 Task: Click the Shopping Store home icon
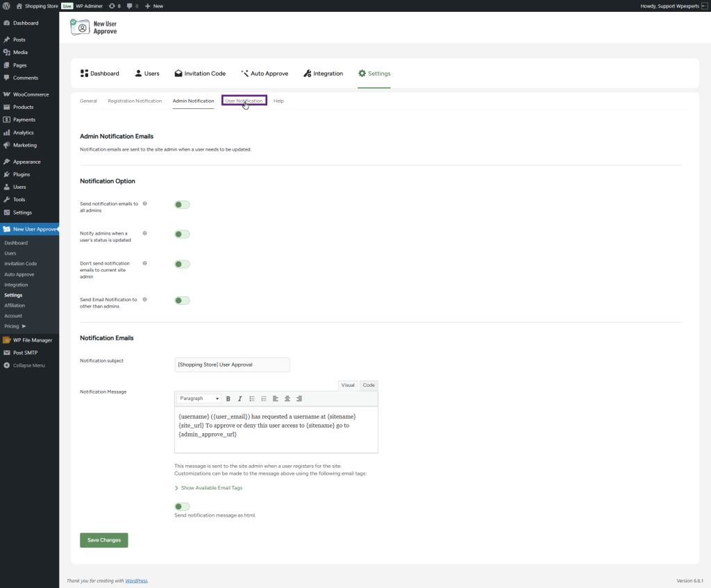[x=19, y=6]
